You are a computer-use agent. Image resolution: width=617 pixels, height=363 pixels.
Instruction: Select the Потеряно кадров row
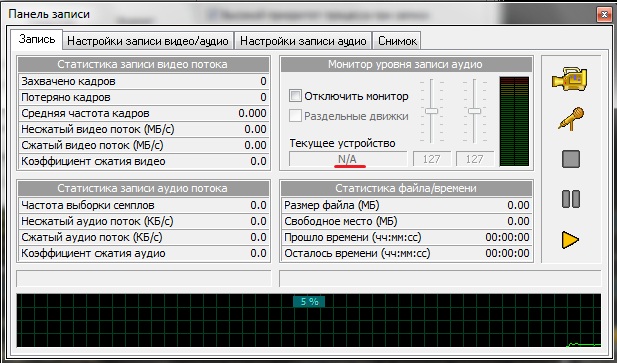(144, 97)
